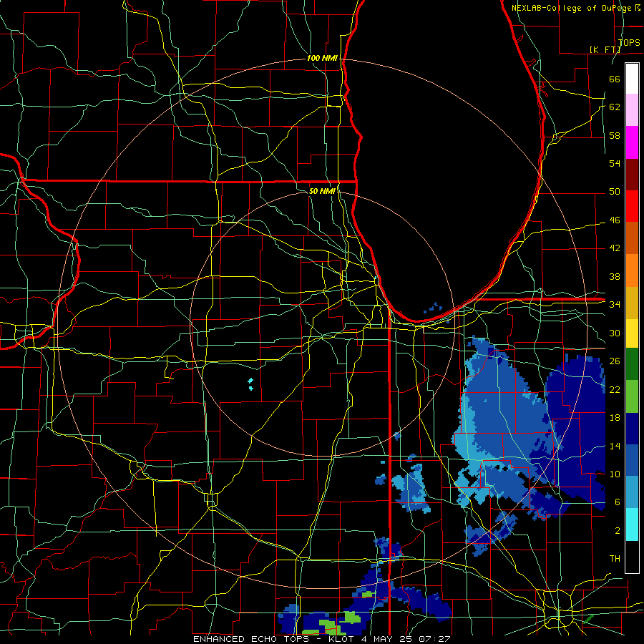Click the '50' legend value

coord(615,192)
